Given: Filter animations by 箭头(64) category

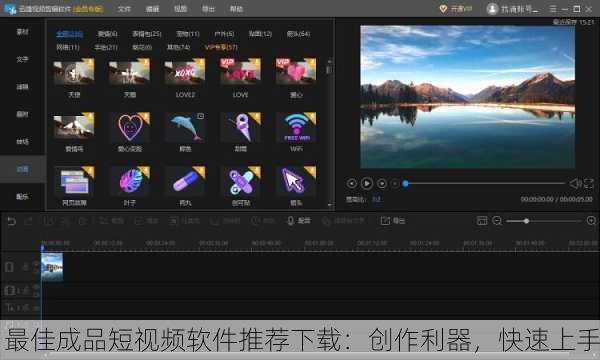Looking at the screenshot, I should [x=298, y=34].
